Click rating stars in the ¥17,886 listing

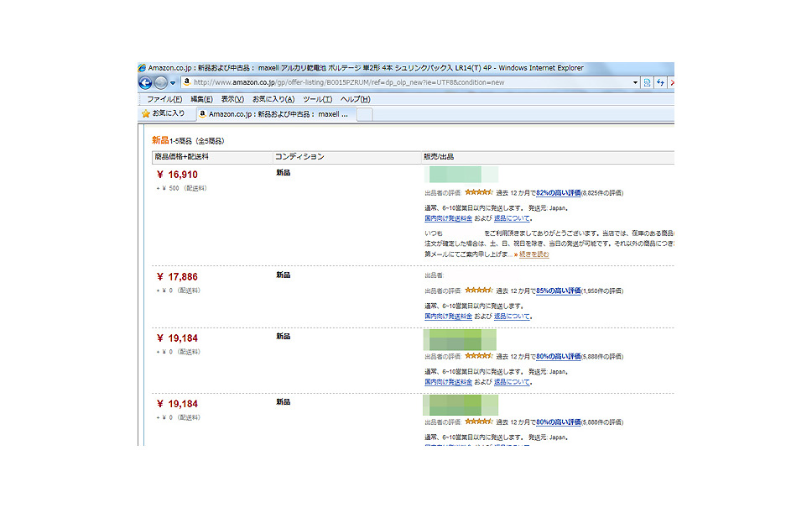pos(478,291)
